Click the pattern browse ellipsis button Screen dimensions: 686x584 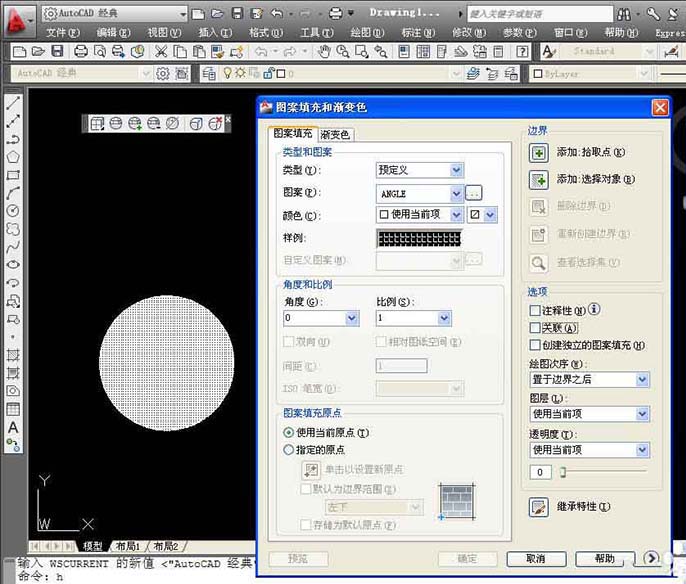[473, 193]
